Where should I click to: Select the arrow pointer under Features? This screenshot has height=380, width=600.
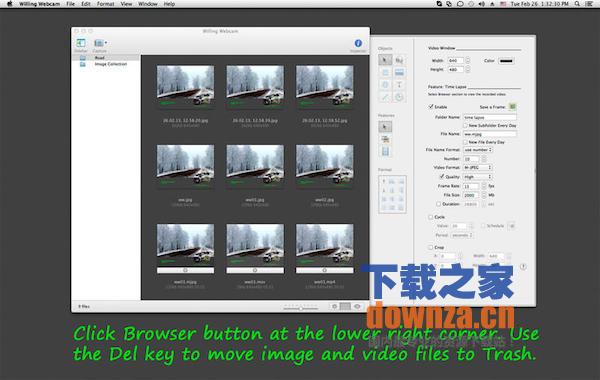click(x=385, y=127)
